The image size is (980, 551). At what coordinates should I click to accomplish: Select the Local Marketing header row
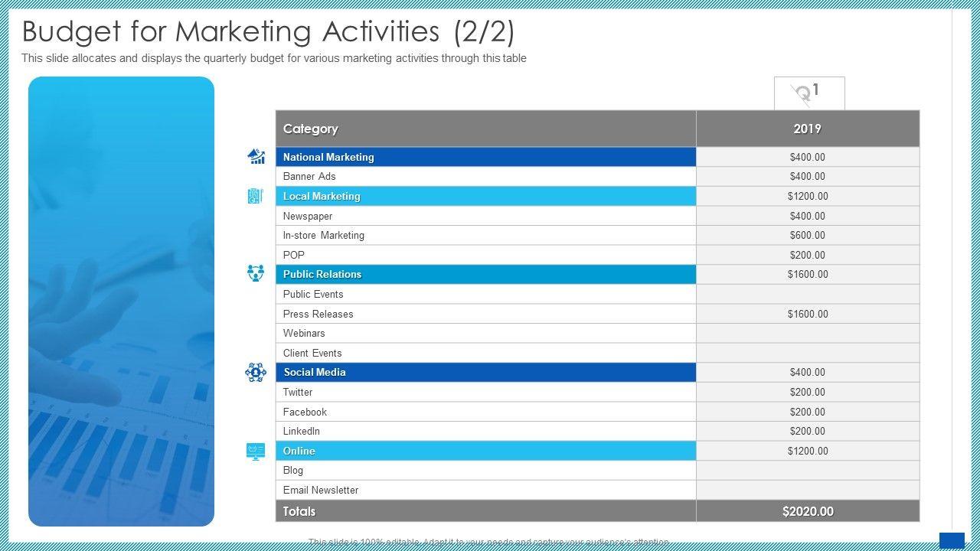(x=485, y=196)
